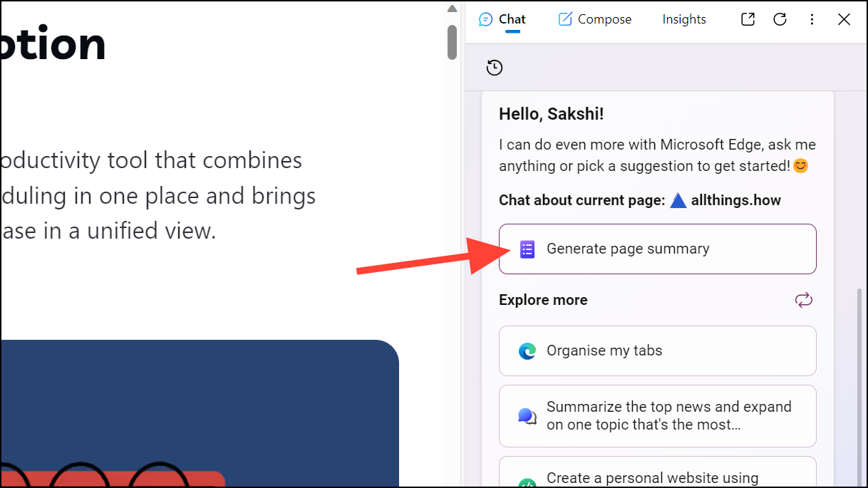This screenshot has width=868, height=488.
Task: Select the Generate page summary suggestion
Action: point(656,249)
